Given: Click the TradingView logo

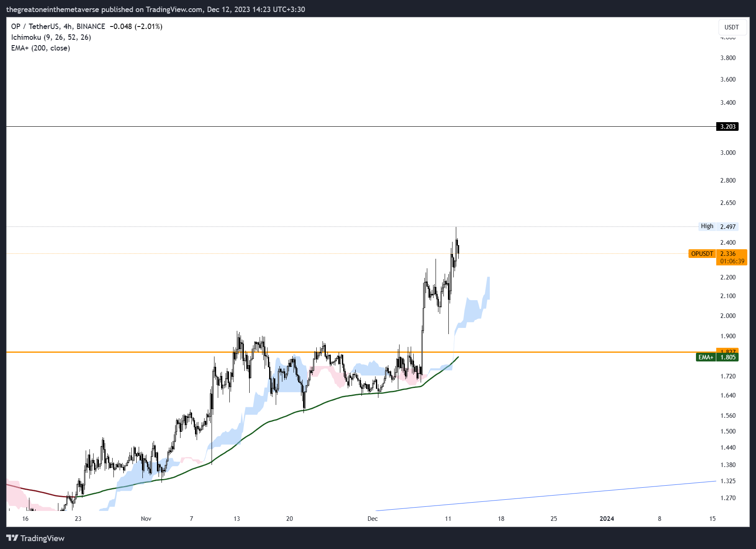Looking at the screenshot, I should [x=36, y=538].
